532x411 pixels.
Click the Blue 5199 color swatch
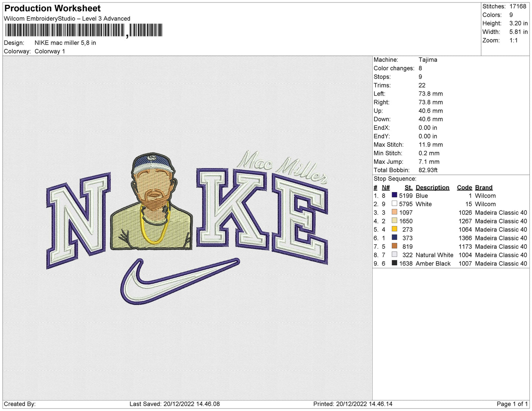[x=394, y=195]
